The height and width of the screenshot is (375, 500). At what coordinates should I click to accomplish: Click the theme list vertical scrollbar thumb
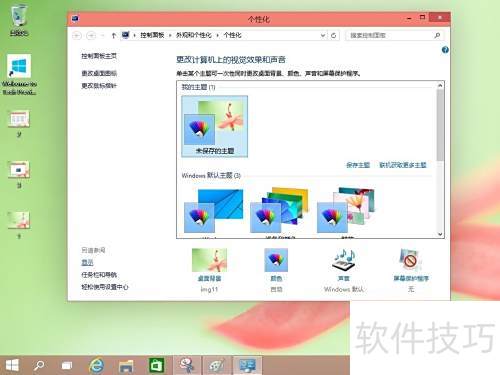440,125
